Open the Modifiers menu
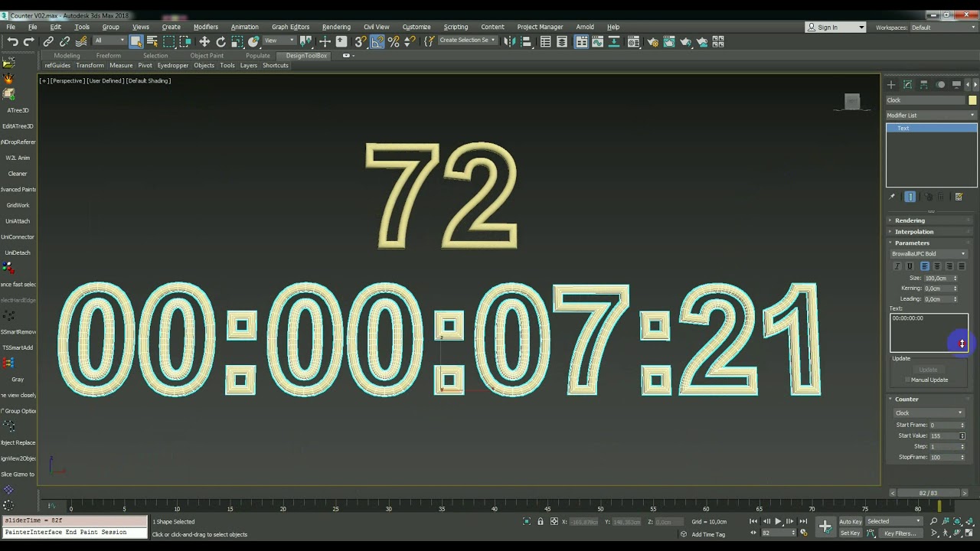The height and width of the screenshot is (551, 980). [205, 27]
